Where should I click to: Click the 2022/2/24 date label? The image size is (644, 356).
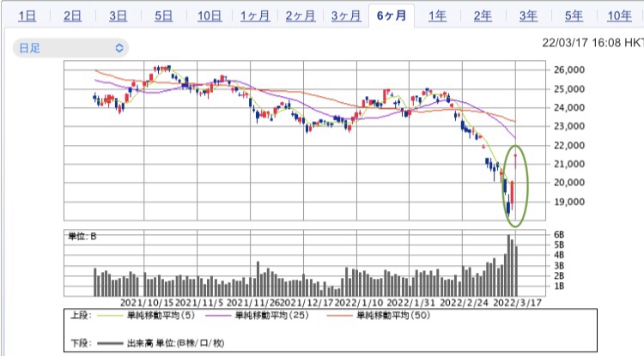pyautogui.click(x=465, y=303)
